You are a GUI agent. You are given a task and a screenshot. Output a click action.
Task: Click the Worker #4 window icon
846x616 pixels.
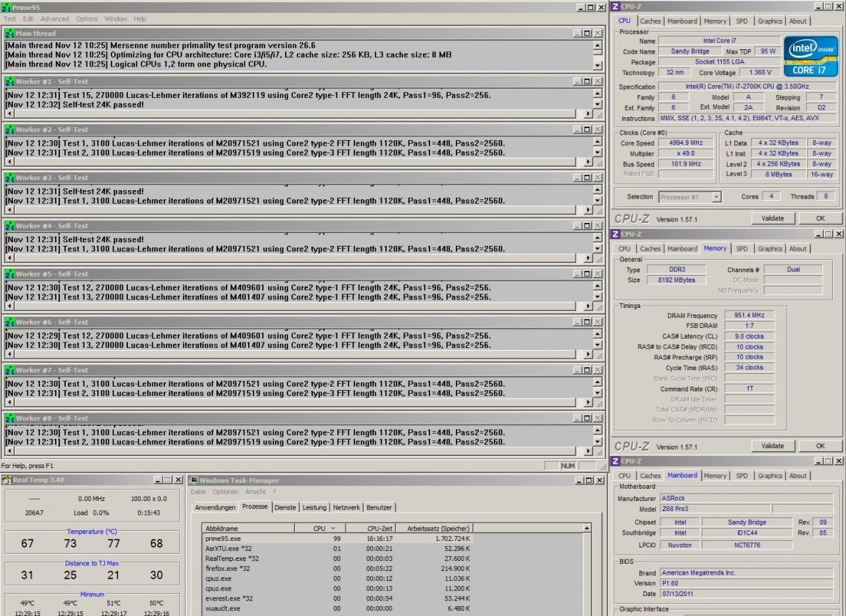pos(10,226)
